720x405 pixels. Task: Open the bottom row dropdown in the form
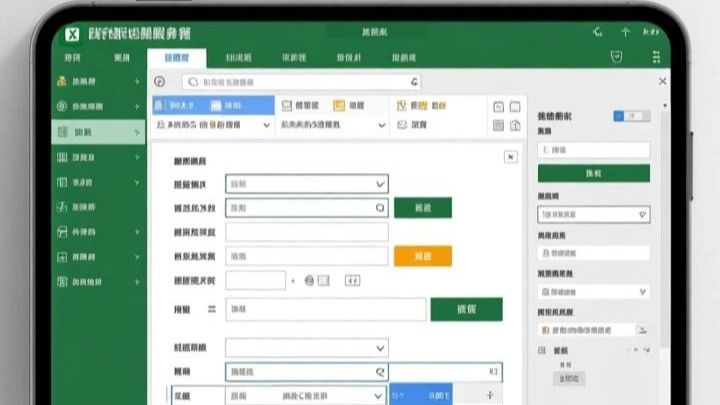[x=307, y=396]
